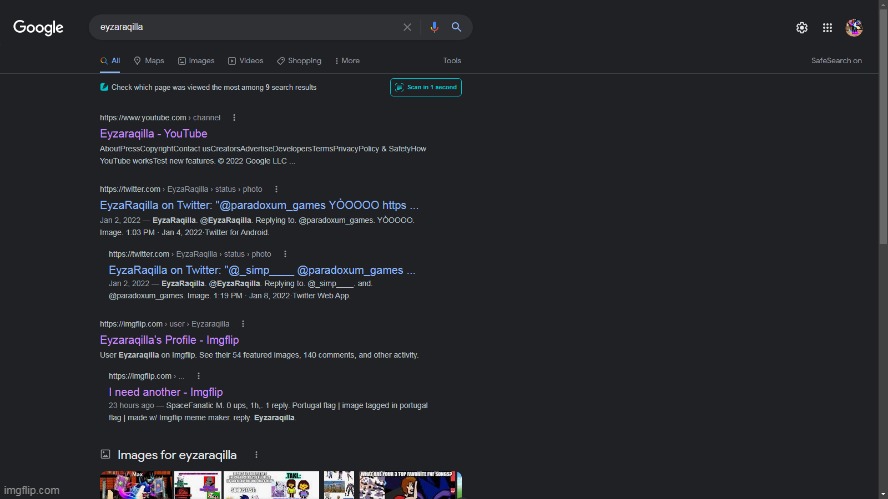Open options for the Imgflip profile result
The height and width of the screenshot is (499, 888).
(x=243, y=324)
